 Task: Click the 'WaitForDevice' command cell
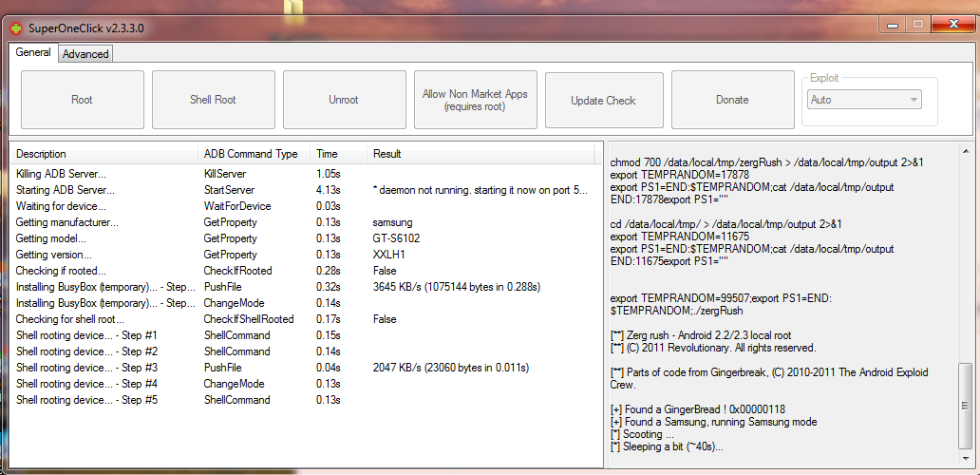coord(236,206)
